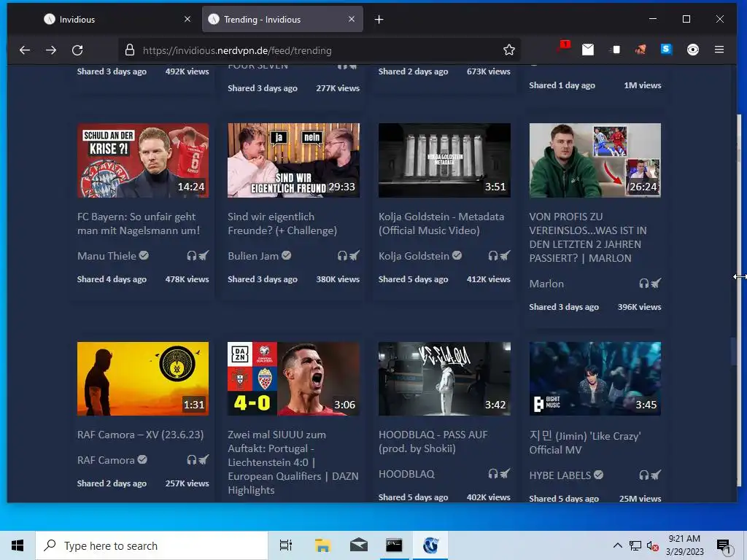The image size is (747, 560).
Task: Visit the Marlon channel
Action: click(546, 284)
